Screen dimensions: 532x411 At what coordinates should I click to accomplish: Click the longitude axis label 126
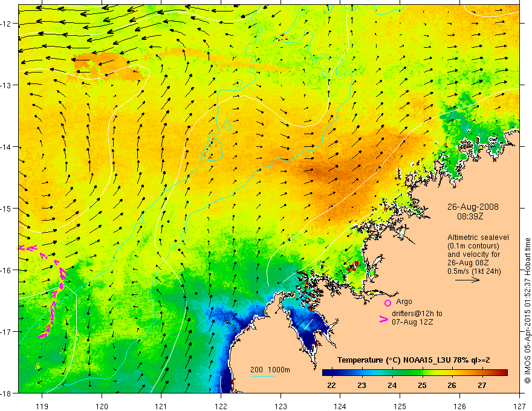pyautogui.click(x=459, y=406)
